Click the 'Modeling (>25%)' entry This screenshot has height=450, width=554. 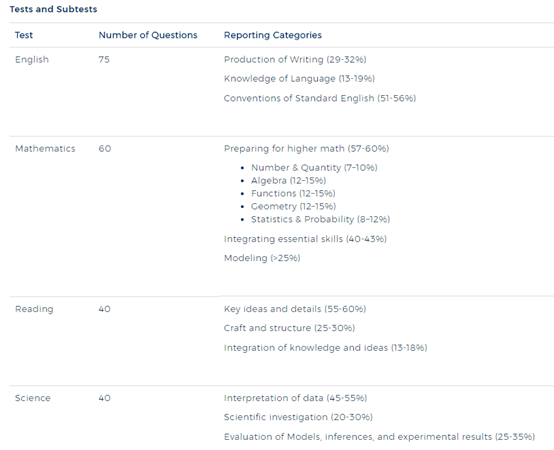click(x=262, y=258)
